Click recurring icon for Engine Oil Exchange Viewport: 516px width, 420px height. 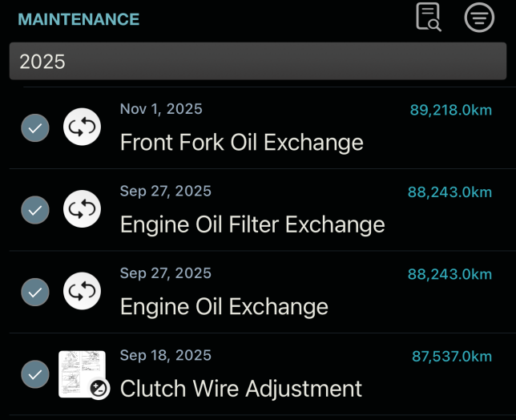point(82,292)
